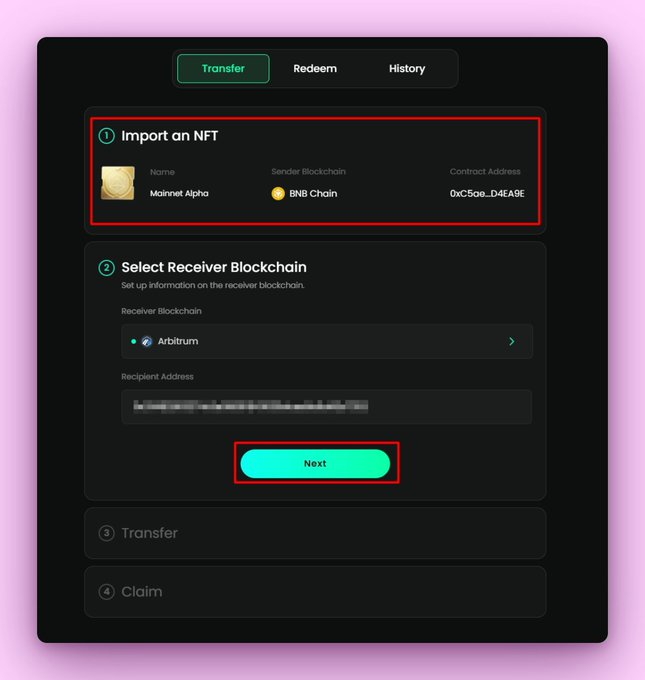Screen dimensions: 645x680
Task: Click the step 3 Transfer section
Action: [x=315, y=533]
